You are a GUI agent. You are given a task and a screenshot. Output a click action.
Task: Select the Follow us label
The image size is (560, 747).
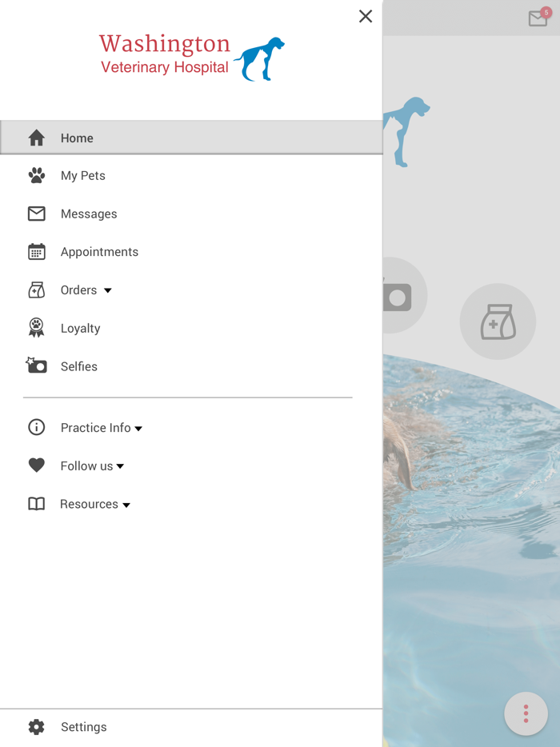tap(86, 466)
